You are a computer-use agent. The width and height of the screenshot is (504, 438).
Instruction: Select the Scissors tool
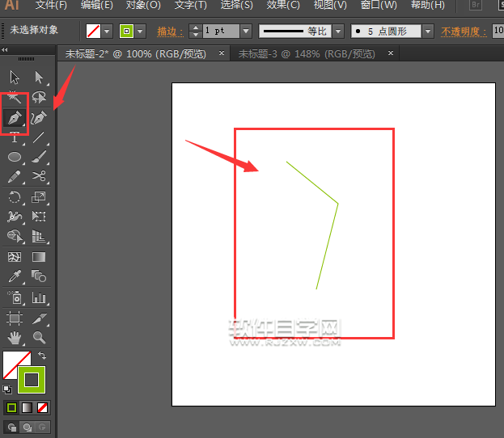point(39,176)
